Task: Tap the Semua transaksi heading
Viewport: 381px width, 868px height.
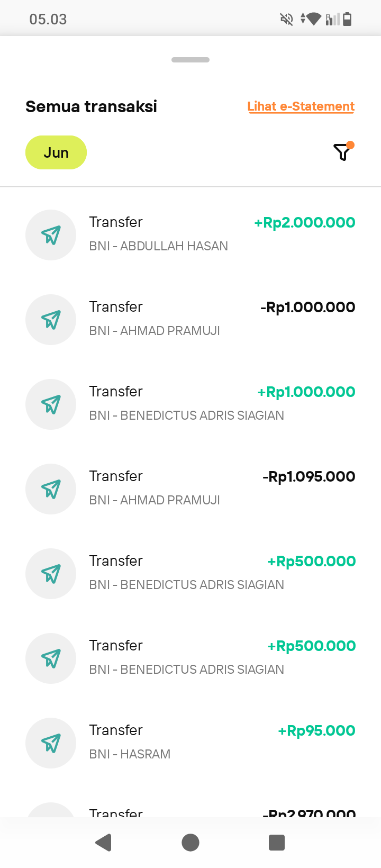Action: 91,106
